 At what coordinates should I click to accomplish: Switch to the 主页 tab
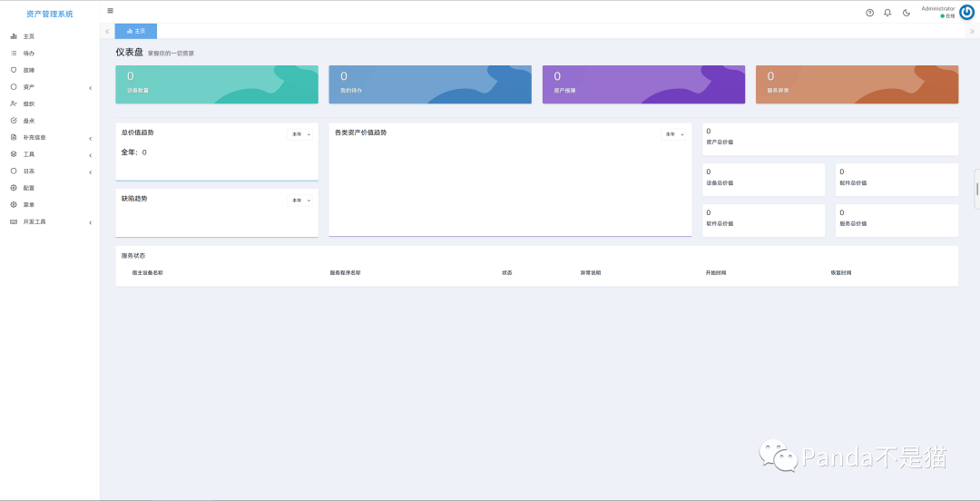(x=135, y=31)
